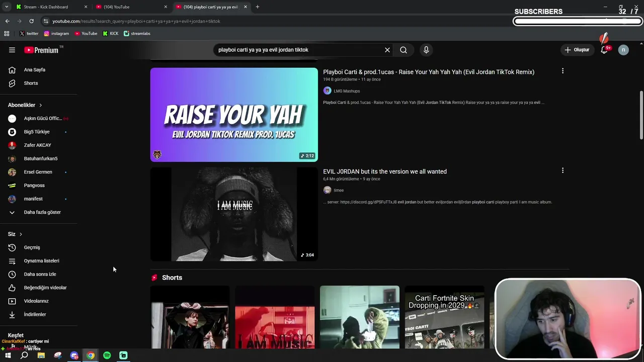Viewport: 644px width, 362px height.
Task: Click the Chrome address bar URL
Action: click(x=136, y=21)
